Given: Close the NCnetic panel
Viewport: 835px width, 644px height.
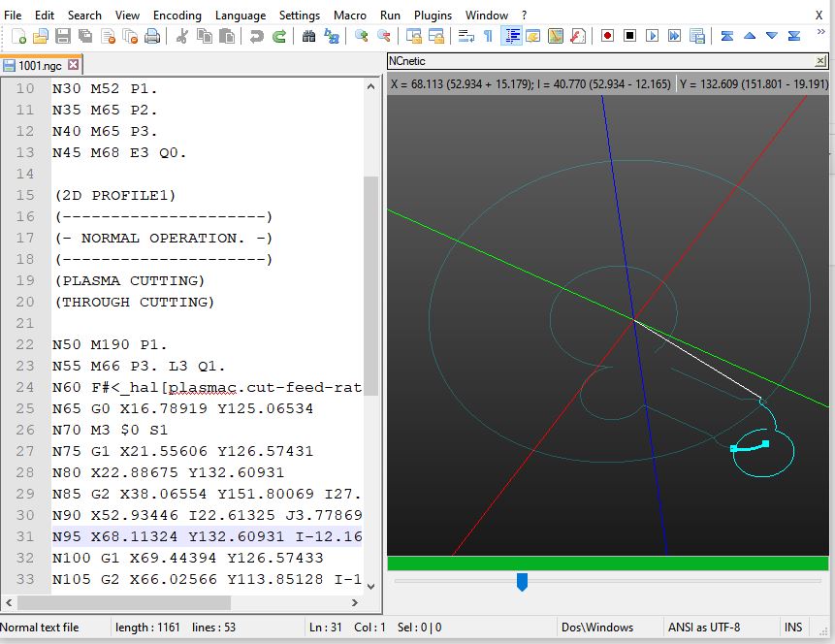Looking at the screenshot, I should tap(820, 61).
